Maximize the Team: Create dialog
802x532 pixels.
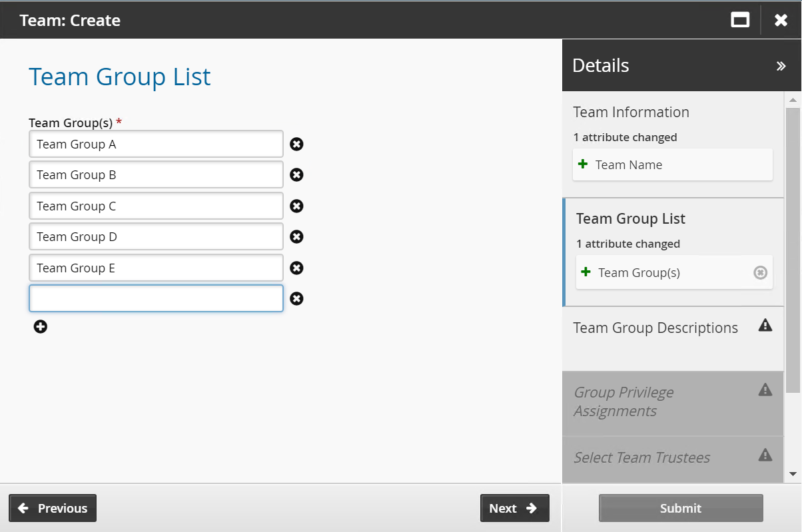pyautogui.click(x=740, y=20)
